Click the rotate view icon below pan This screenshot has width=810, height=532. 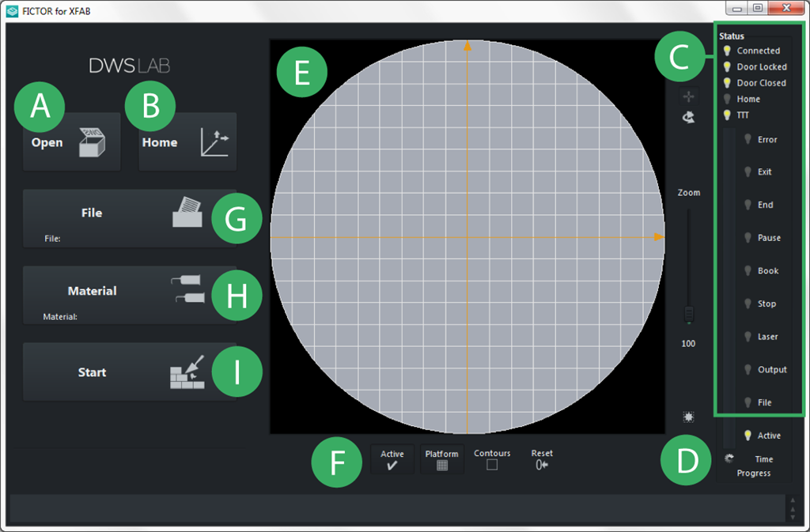tap(690, 115)
